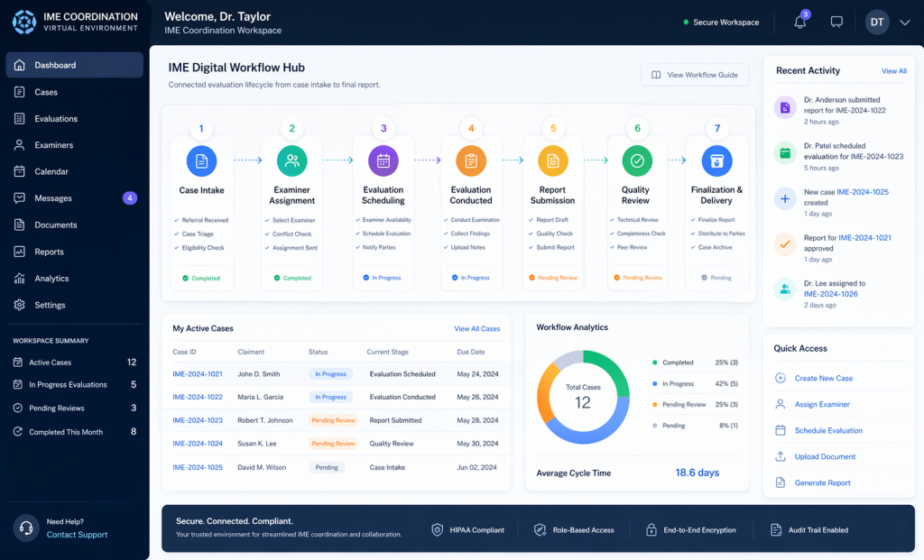Image resolution: width=924 pixels, height=560 pixels.
Task: Open the Dashboard menu item
Action: 74,65
